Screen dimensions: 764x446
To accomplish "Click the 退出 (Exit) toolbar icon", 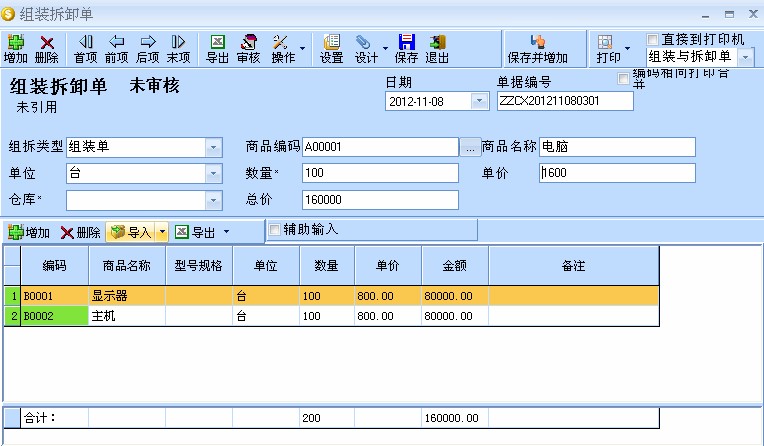I will 437,48.
